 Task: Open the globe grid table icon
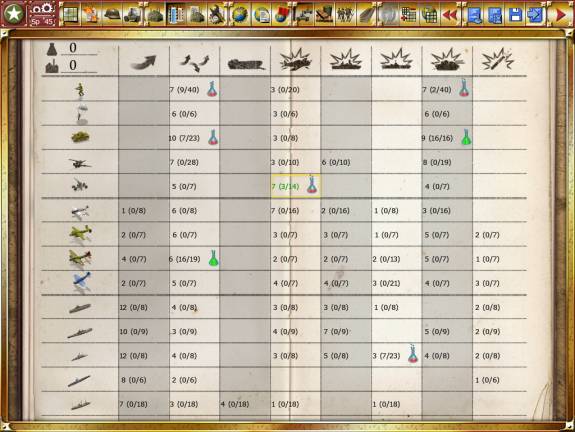[x=429, y=15]
